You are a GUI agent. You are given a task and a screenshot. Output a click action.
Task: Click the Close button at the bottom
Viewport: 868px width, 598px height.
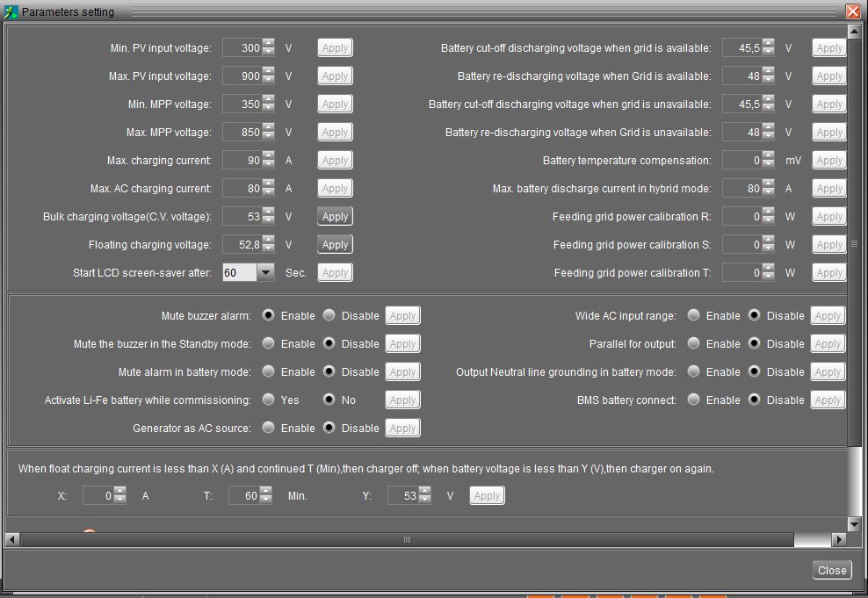tap(832, 571)
